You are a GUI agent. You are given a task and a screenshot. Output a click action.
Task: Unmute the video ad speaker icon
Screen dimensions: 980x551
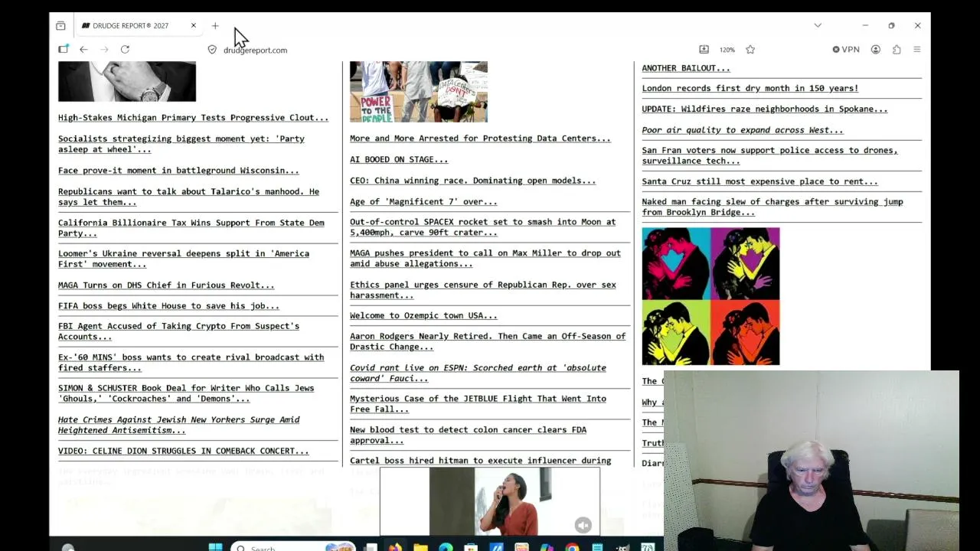click(583, 525)
